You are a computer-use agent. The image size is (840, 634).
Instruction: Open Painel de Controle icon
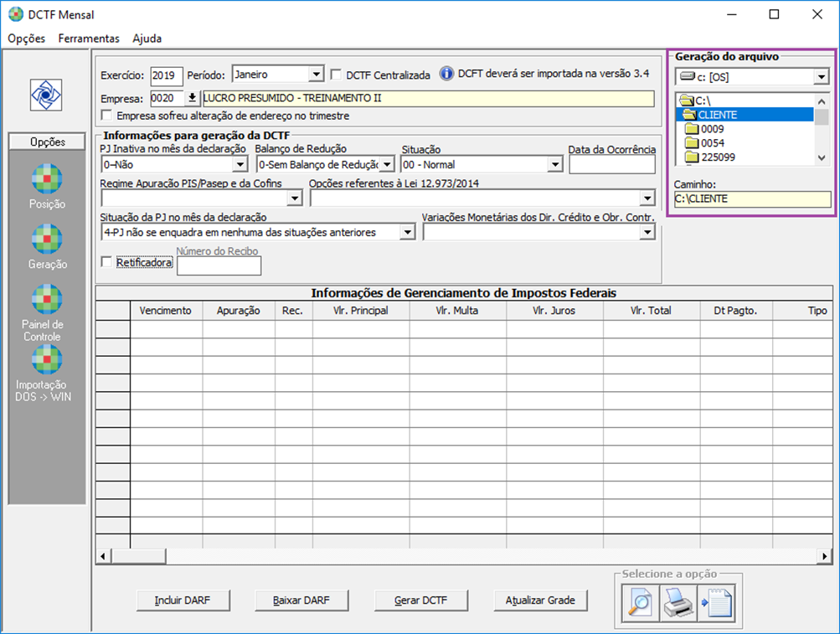pos(47,299)
